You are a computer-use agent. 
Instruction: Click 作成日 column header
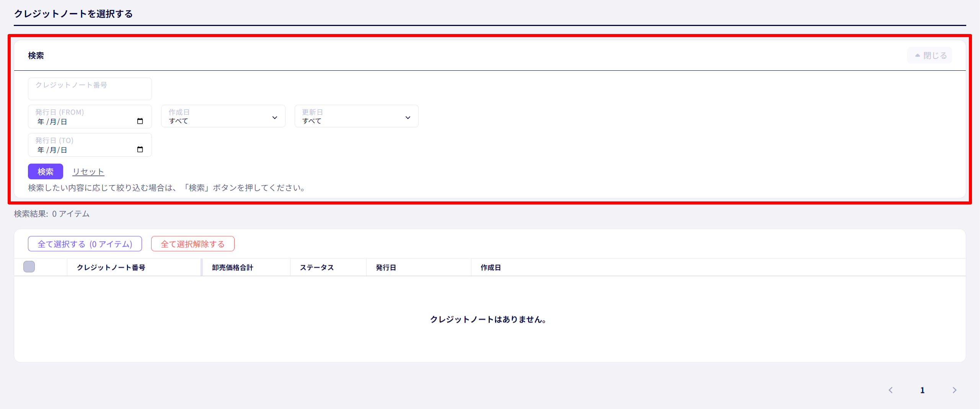491,268
